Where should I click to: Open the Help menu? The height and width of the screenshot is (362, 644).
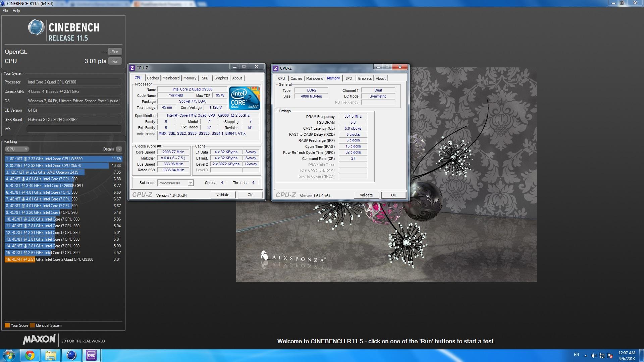click(x=16, y=11)
